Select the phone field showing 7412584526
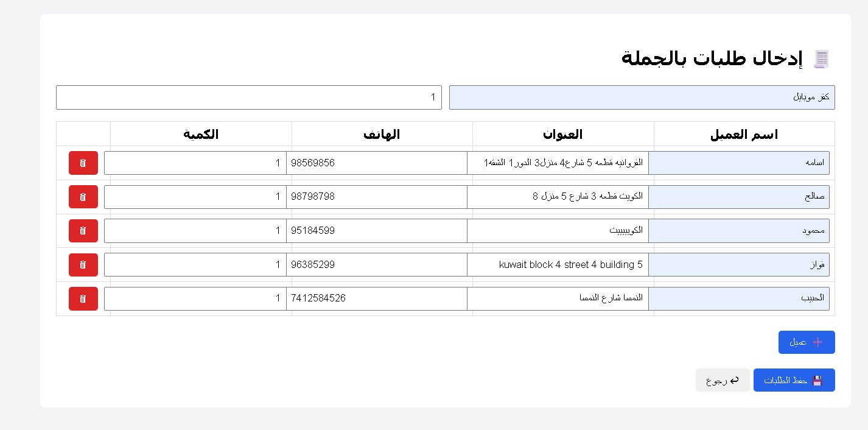The image size is (868, 430). point(377,298)
